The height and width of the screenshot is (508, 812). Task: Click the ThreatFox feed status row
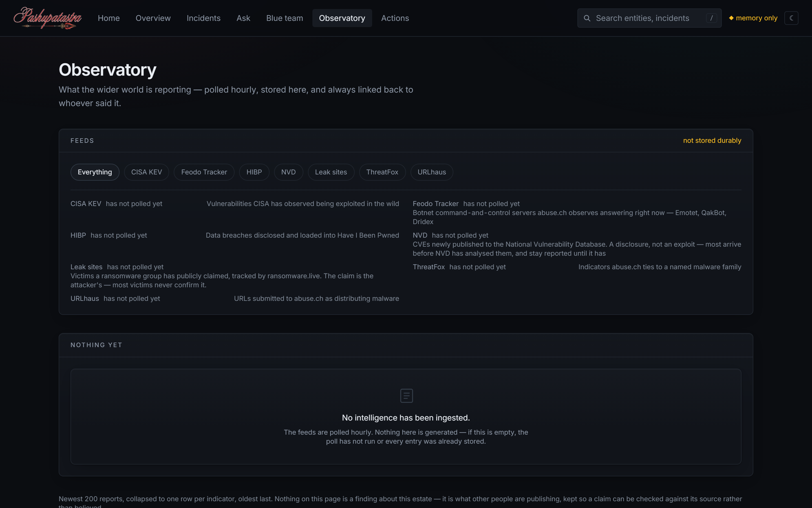pyautogui.click(x=577, y=267)
